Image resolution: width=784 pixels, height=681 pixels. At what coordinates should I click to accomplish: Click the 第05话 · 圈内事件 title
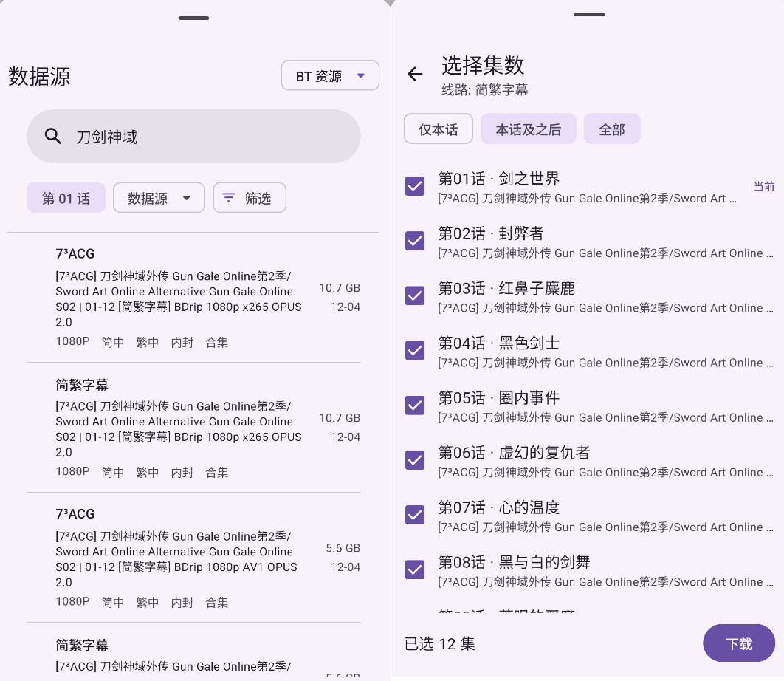pos(498,398)
